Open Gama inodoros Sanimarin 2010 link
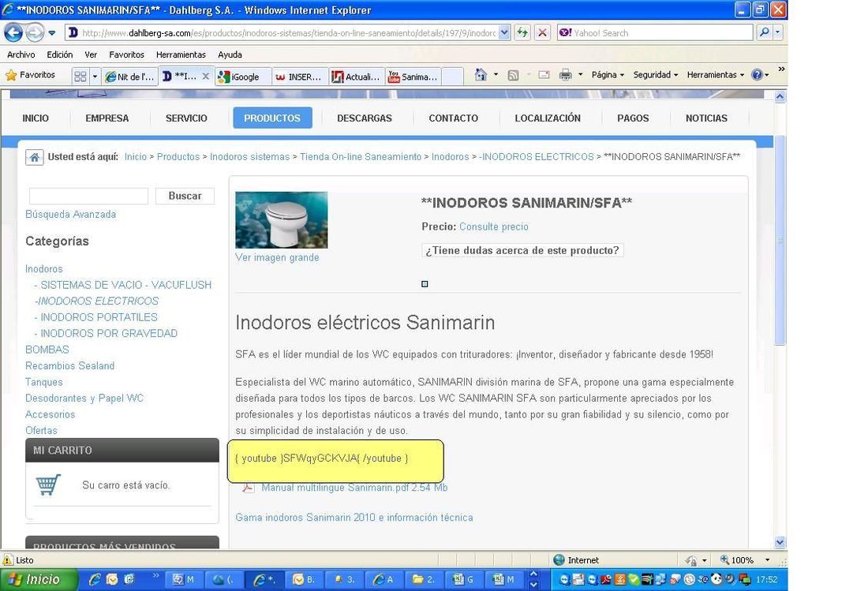This screenshot has width=868, height=591. (x=354, y=518)
